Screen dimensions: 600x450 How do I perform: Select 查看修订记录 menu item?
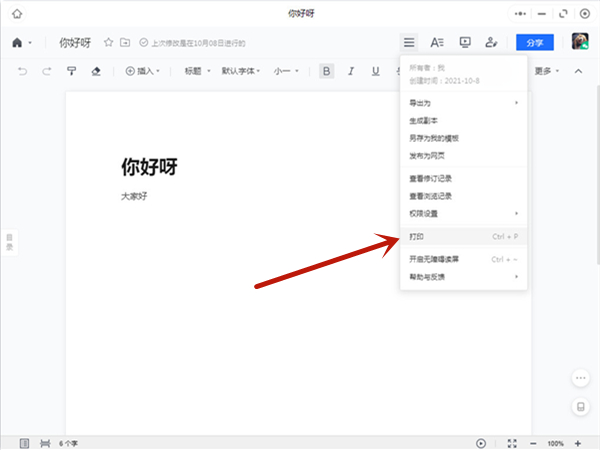tap(463, 178)
